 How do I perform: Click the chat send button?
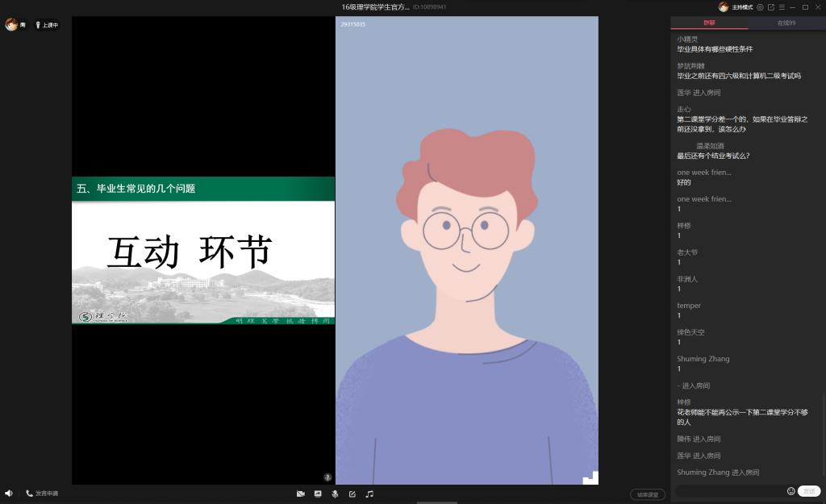click(809, 491)
